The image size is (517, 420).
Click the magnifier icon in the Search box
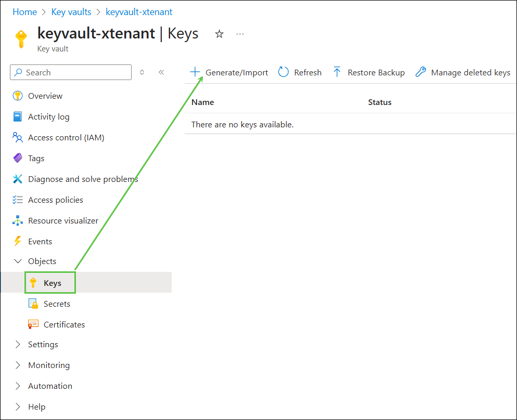point(19,72)
